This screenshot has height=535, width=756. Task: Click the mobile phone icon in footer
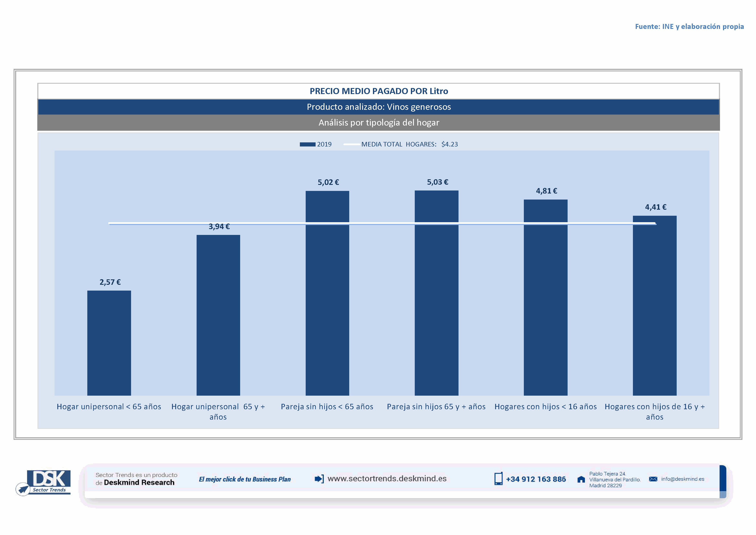point(498,479)
